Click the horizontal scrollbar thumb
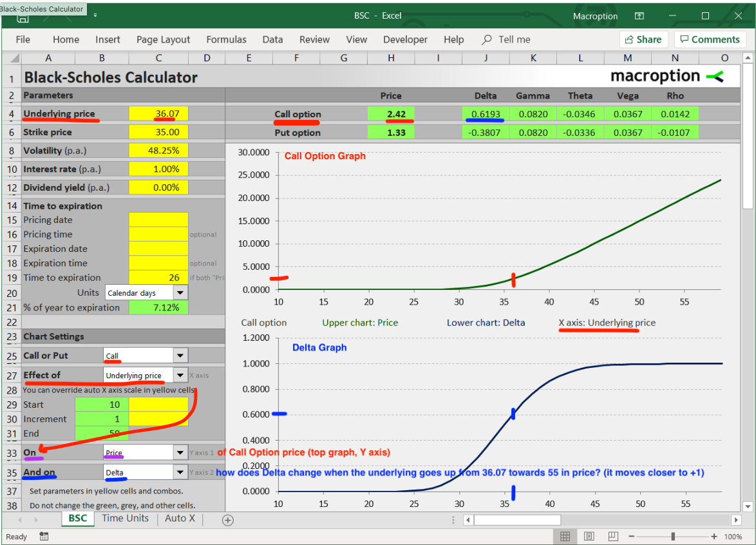Screen dimensions: 756x545 click(517, 520)
